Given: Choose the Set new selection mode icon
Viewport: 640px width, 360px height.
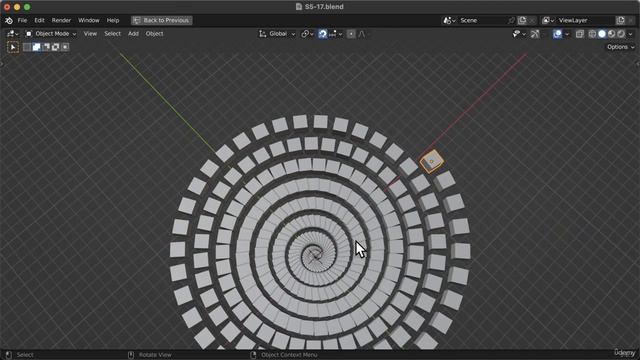Looking at the screenshot, I should point(27,47).
